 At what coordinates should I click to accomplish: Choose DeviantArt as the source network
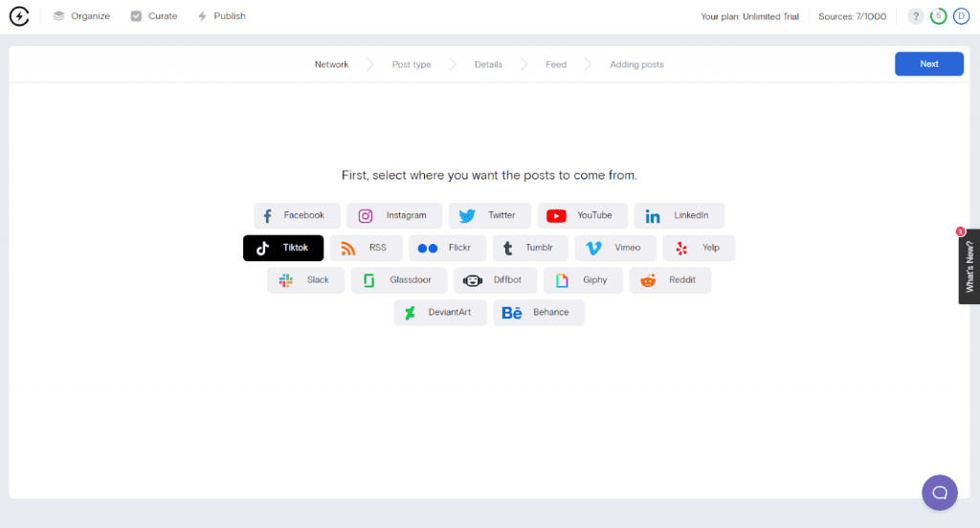coord(440,313)
